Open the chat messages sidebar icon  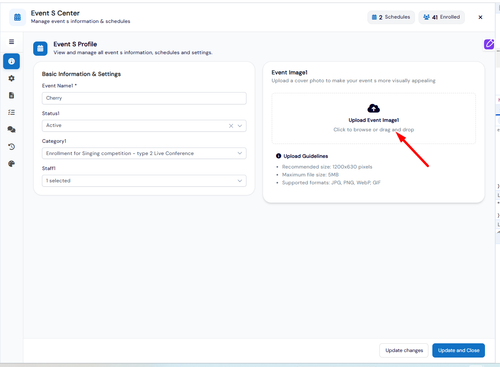tap(11, 129)
